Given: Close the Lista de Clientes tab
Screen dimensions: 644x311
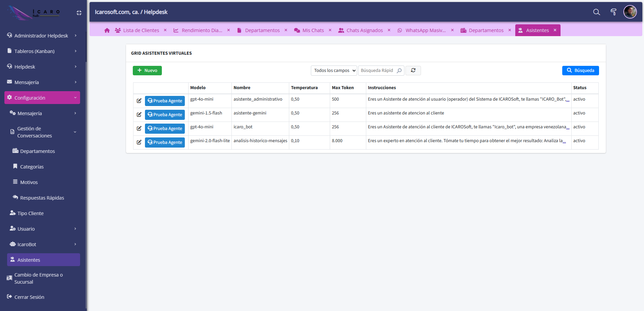Looking at the screenshot, I should [165, 30].
